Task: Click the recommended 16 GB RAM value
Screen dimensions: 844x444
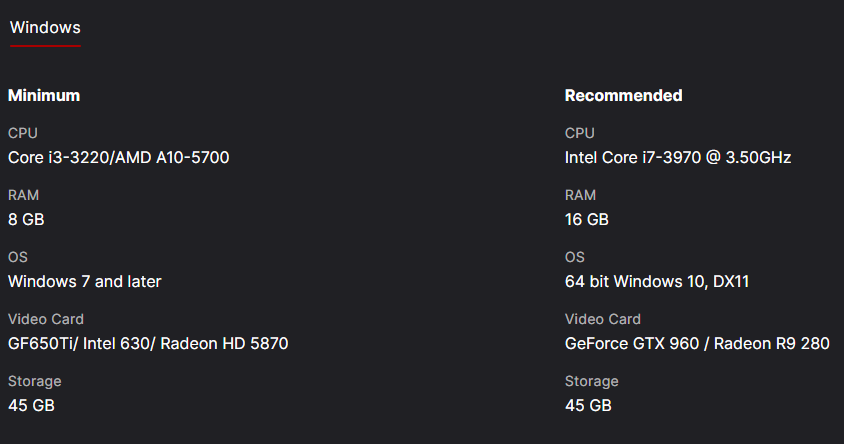Action: point(587,219)
